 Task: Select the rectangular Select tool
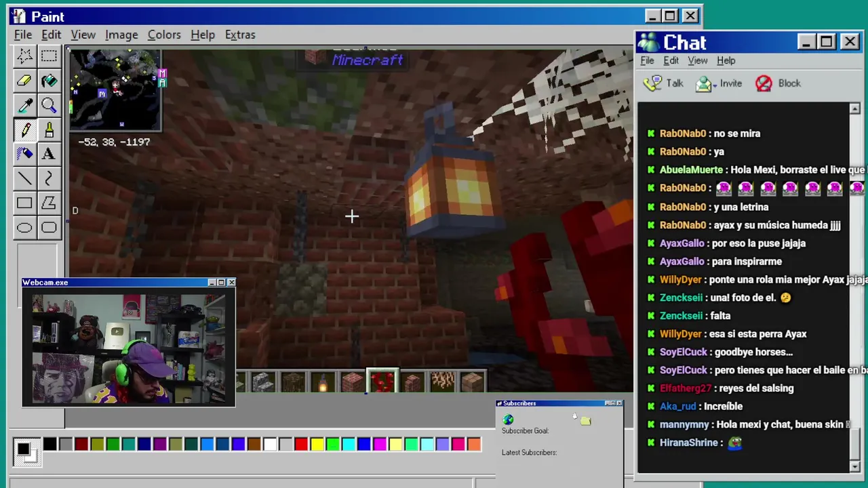(49, 56)
